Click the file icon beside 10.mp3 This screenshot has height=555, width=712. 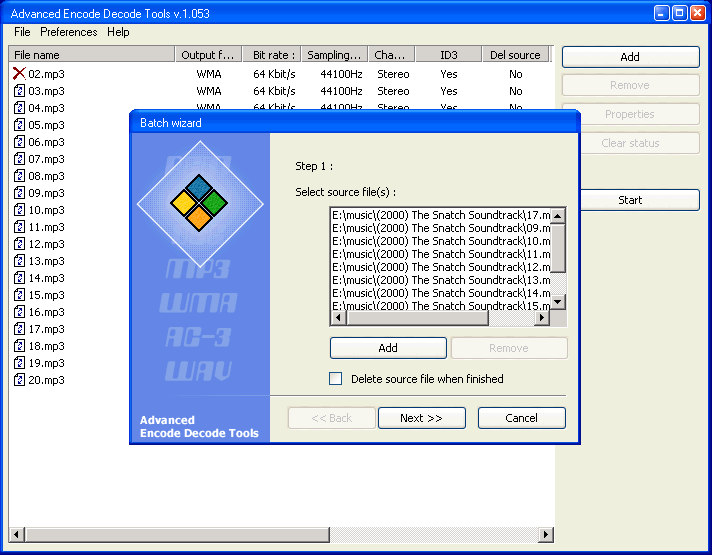point(19,210)
